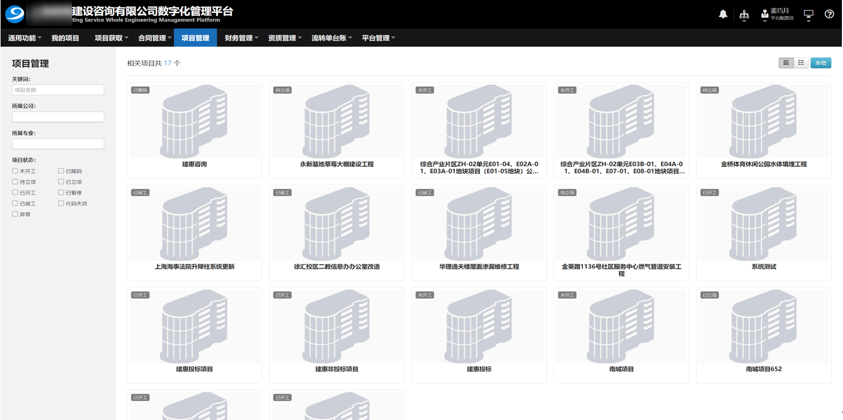
Task: Open the 建惠投标项目 building thumbnail
Action: pyautogui.click(x=194, y=326)
